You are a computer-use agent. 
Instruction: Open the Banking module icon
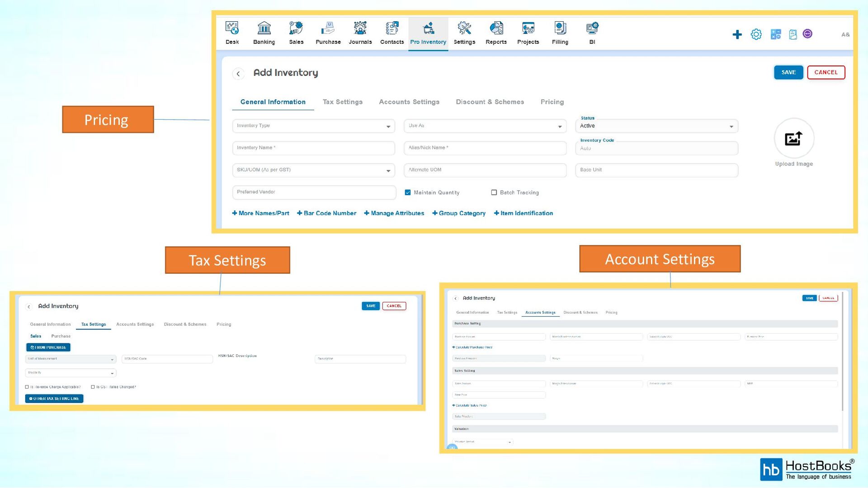tap(264, 28)
